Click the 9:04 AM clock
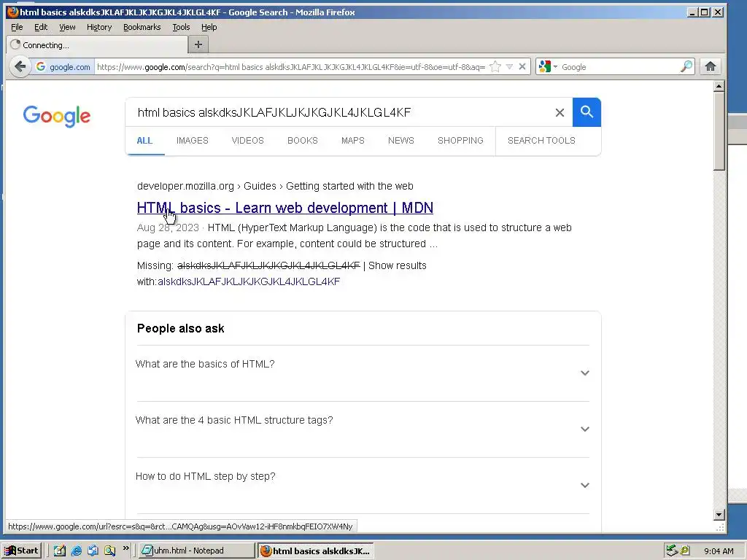Image resolution: width=747 pixels, height=560 pixels. point(719,551)
